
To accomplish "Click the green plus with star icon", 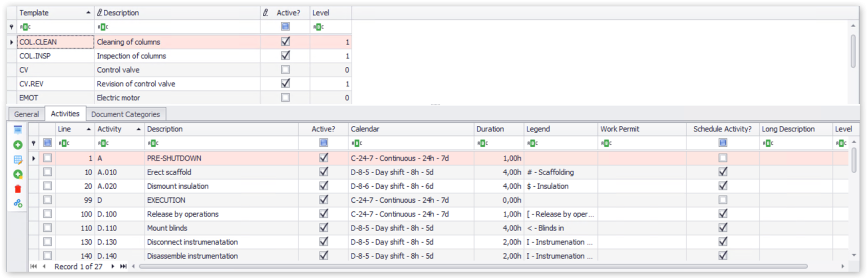I will coord(18,174).
